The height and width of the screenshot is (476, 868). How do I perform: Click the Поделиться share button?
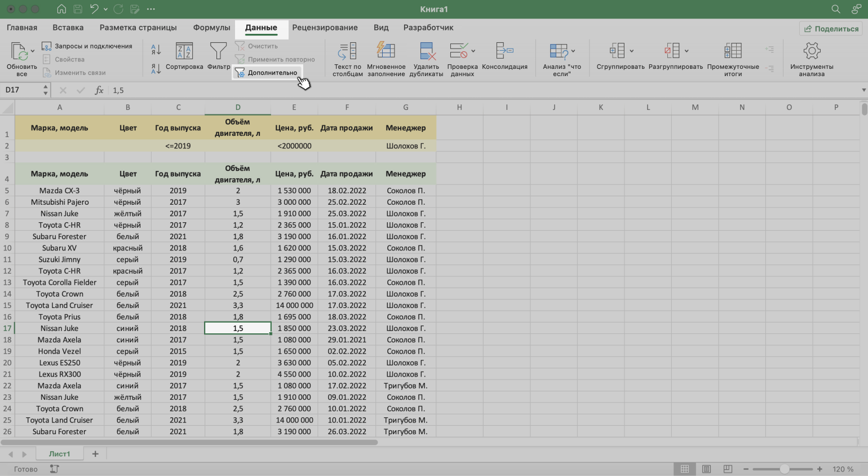[x=831, y=29]
